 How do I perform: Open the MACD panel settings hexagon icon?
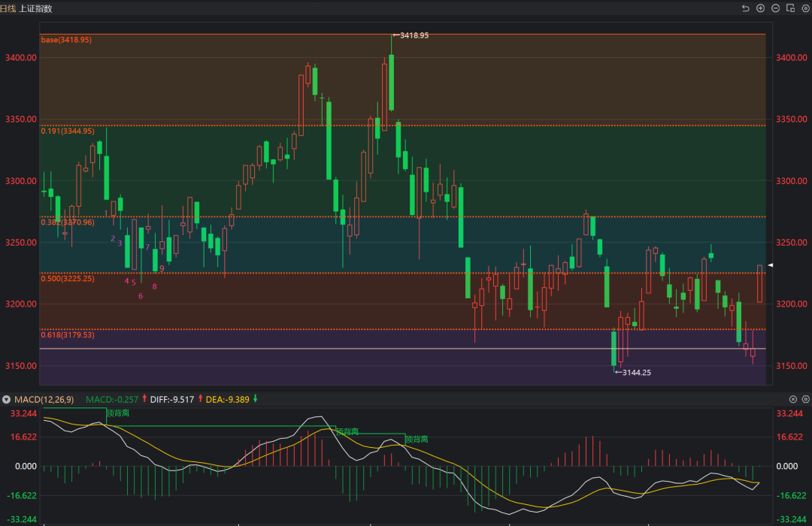805,399
